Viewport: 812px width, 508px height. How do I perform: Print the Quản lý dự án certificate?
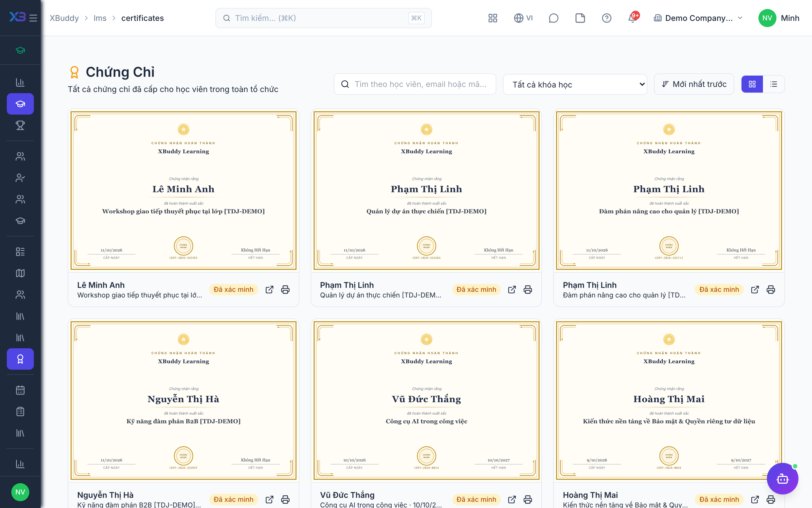528,290
